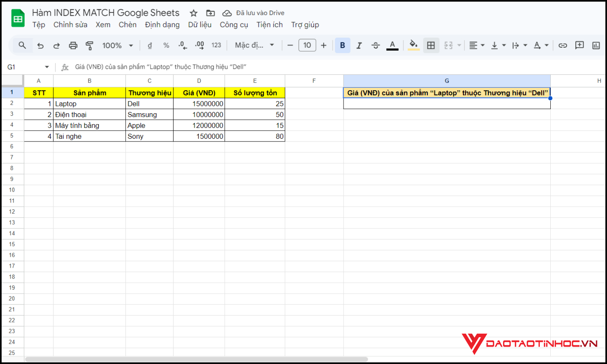Format selection as currency with đ icon

[149, 45]
